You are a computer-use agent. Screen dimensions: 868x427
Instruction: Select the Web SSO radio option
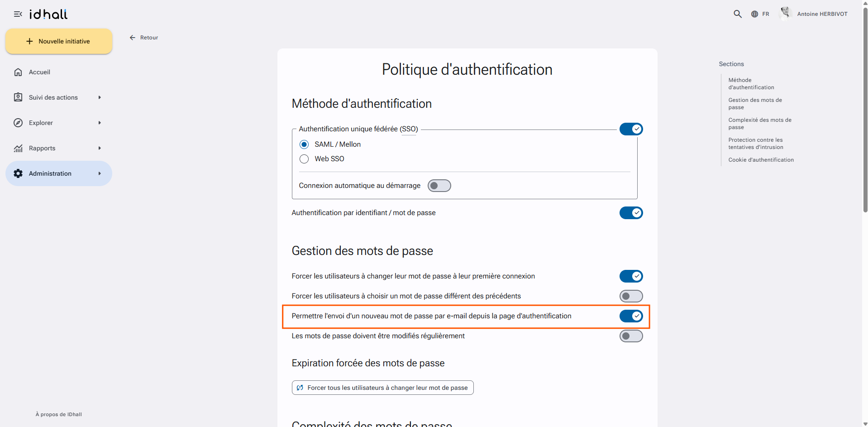tap(304, 159)
